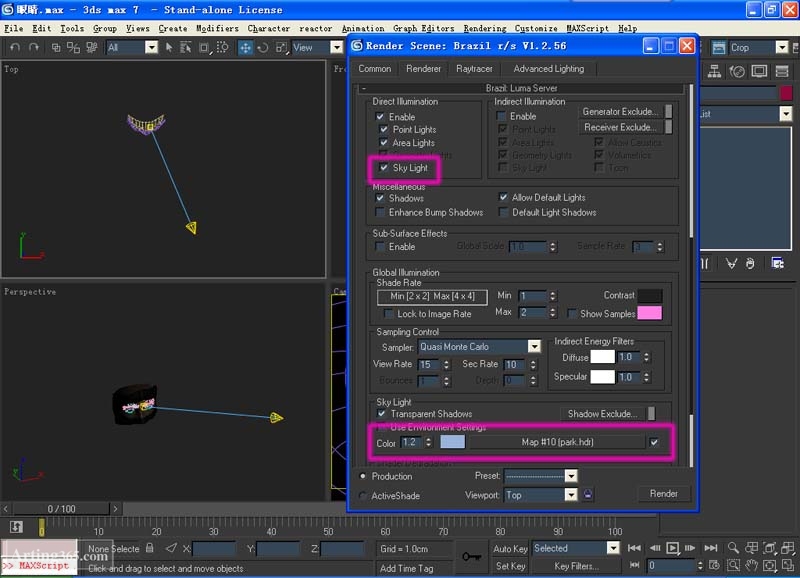The height and width of the screenshot is (578, 800).
Task: Enable Enhance Bump Shadows checkbox
Action: 380,212
